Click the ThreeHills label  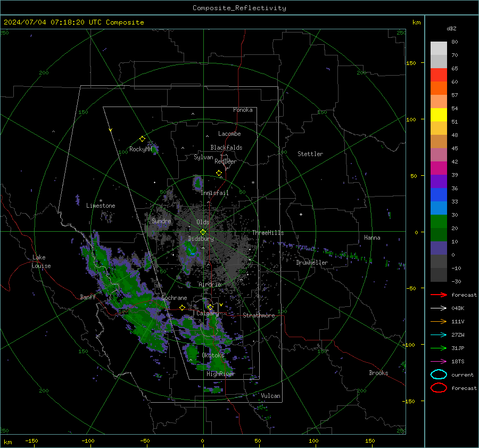[x=268, y=233]
